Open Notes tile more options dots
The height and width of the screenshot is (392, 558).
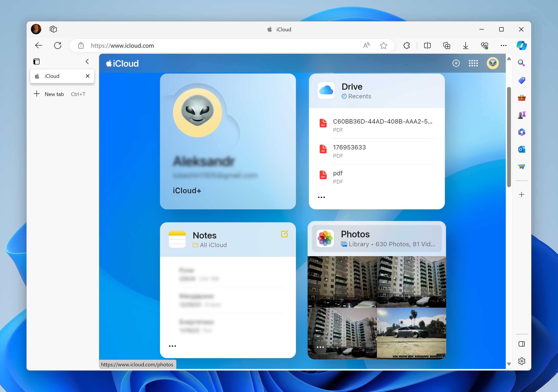(x=172, y=346)
